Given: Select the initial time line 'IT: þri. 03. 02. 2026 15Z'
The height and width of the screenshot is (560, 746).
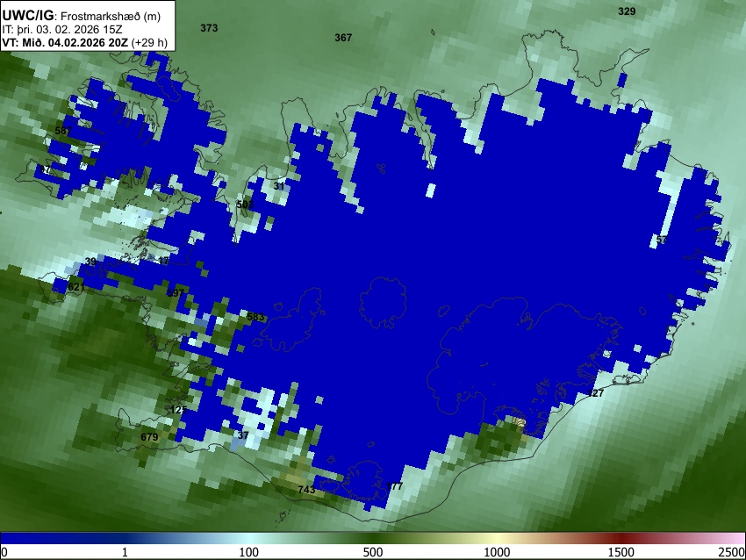Looking at the screenshot, I should tap(61, 30).
